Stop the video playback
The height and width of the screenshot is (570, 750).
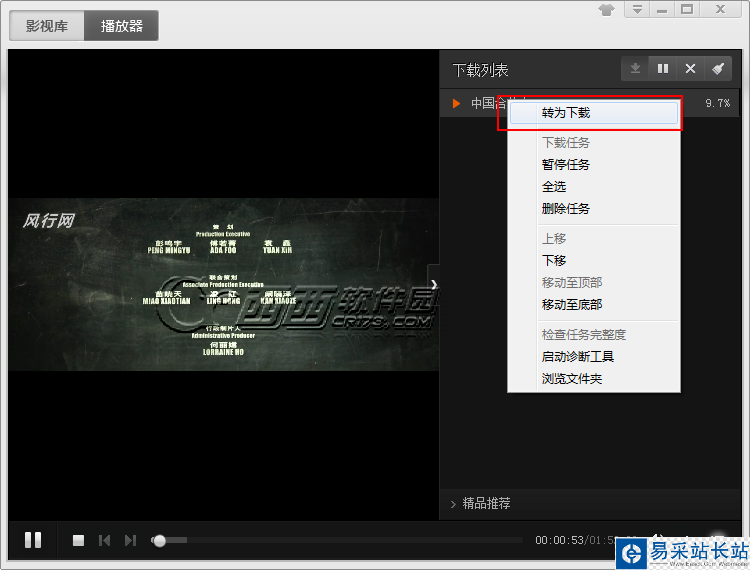(78, 540)
